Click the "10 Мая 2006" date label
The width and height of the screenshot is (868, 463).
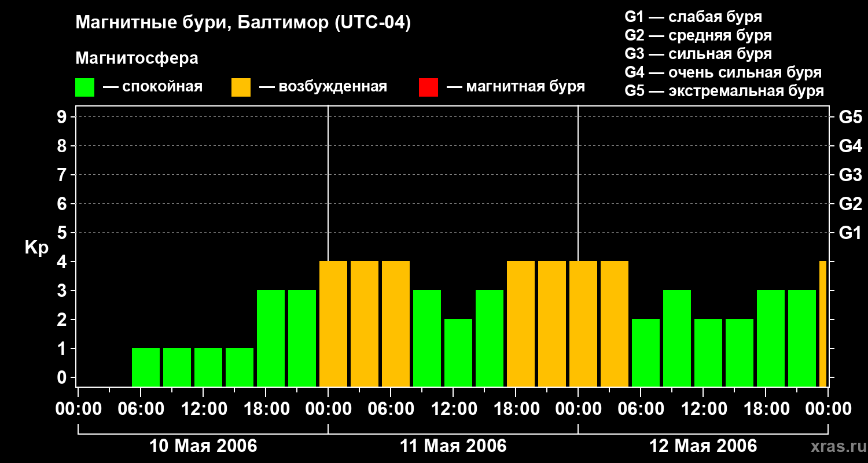tap(203, 446)
